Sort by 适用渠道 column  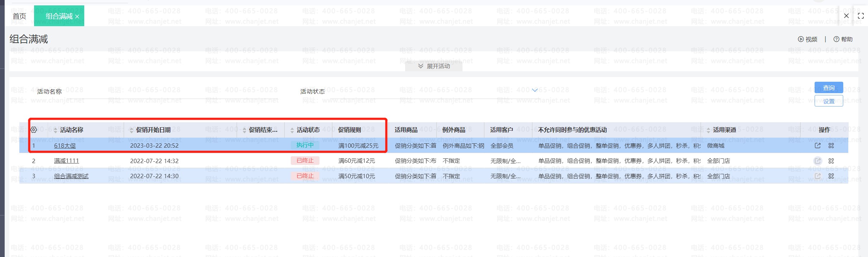708,130
